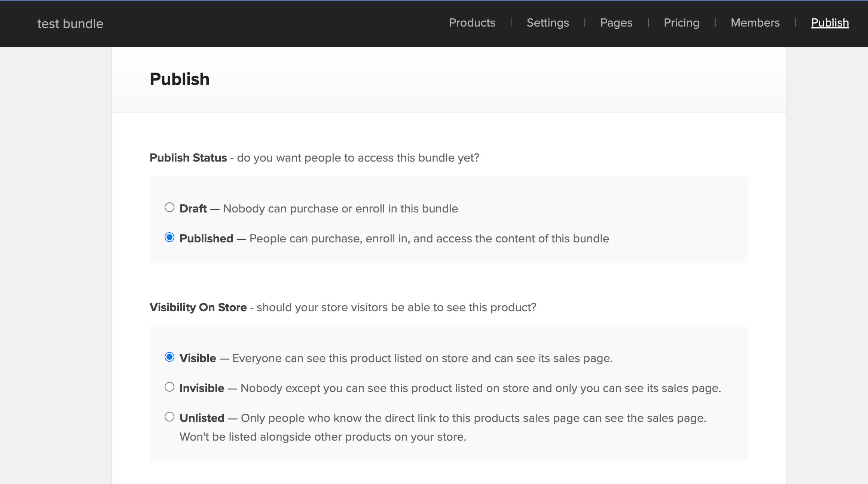Image resolution: width=868 pixels, height=484 pixels.
Task: Click the large Publish page heading
Action: click(180, 79)
